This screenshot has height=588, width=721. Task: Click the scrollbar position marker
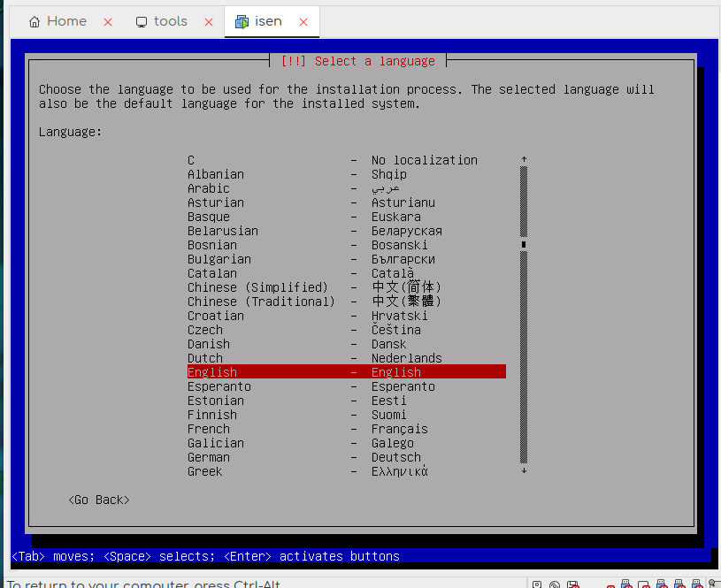[x=524, y=245]
